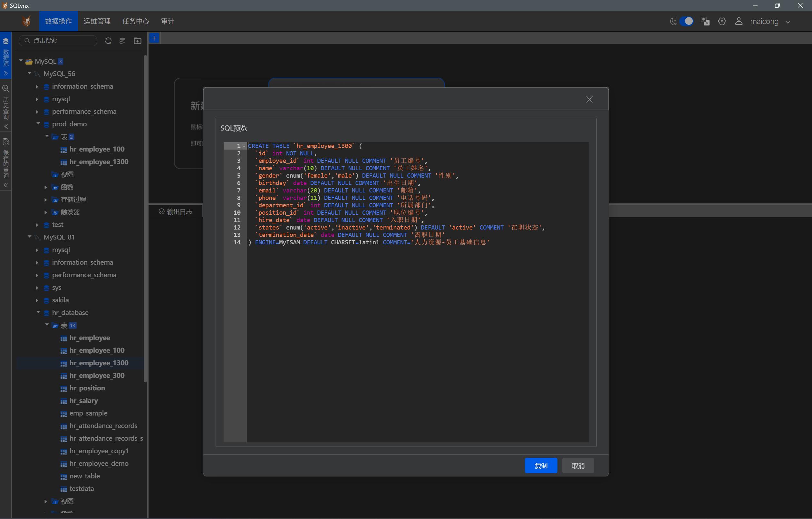
Task: Expand the 函数 folder in prod_demo
Action: click(46, 187)
